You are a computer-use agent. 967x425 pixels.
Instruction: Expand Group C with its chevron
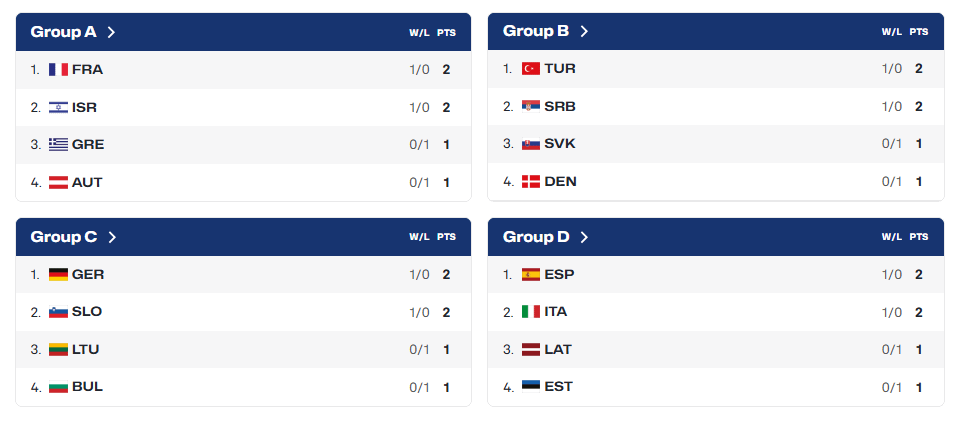pos(112,237)
